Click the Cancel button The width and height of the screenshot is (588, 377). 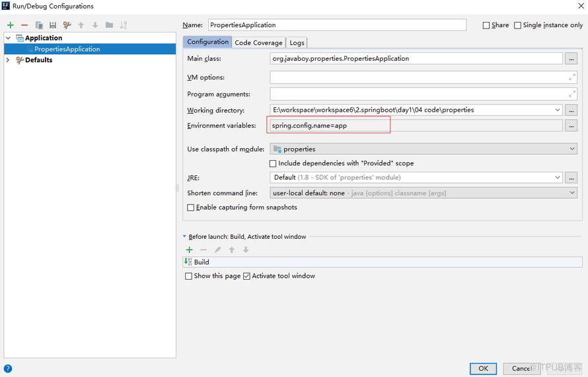pos(523,368)
